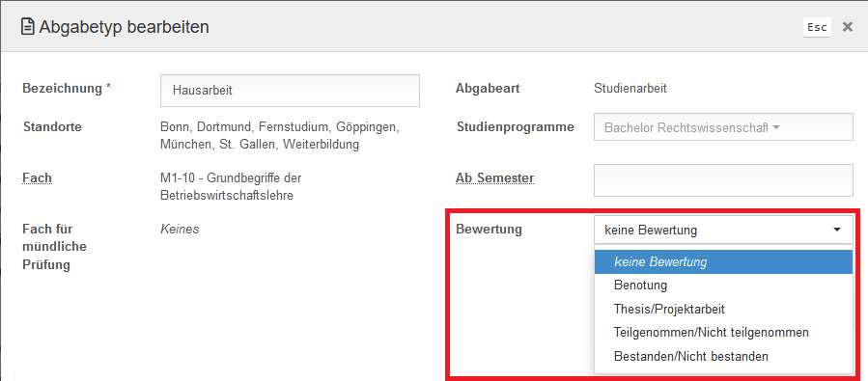Choose 'Bestanden/Nicht bestanden' option
Viewport: 868px width, 381px height.
pos(723,357)
